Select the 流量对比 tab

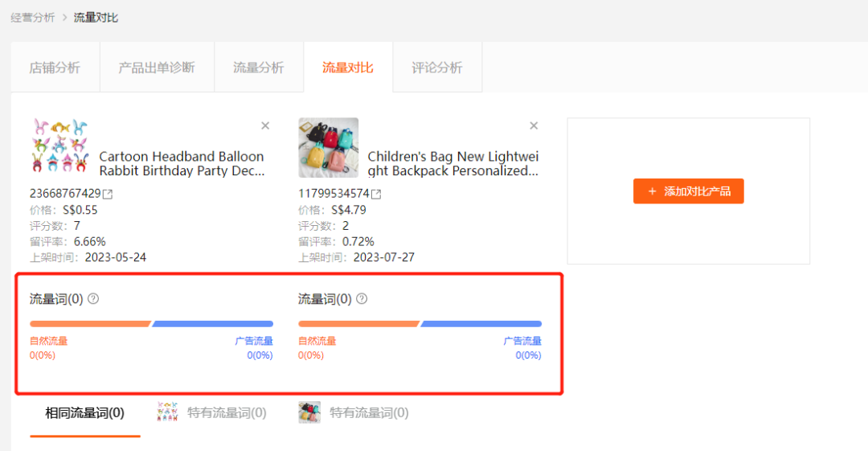[x=348, y=68]
